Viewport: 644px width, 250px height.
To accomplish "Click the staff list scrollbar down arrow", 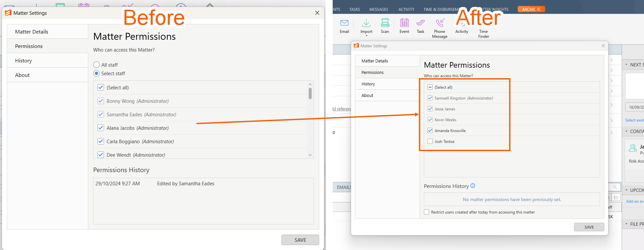I will (310, 155).
